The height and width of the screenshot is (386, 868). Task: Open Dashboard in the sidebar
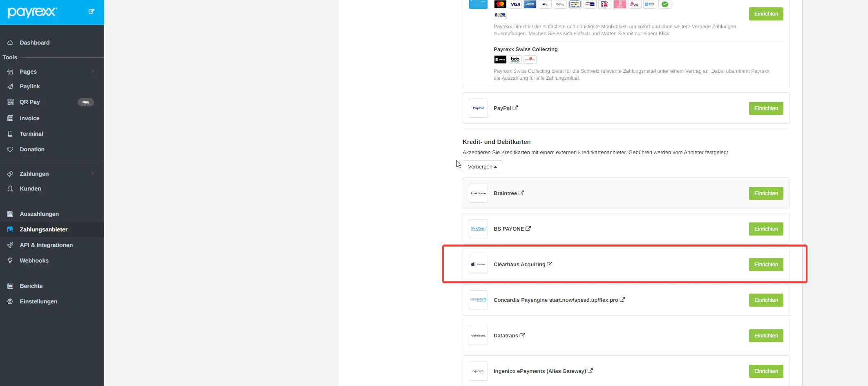[x=34, y=43]
